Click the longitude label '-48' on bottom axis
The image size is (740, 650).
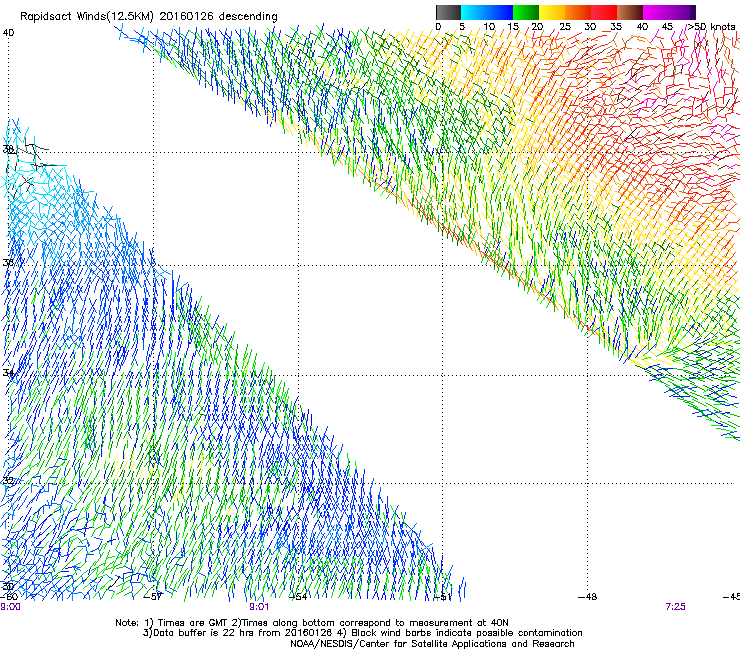click(588, 597)
